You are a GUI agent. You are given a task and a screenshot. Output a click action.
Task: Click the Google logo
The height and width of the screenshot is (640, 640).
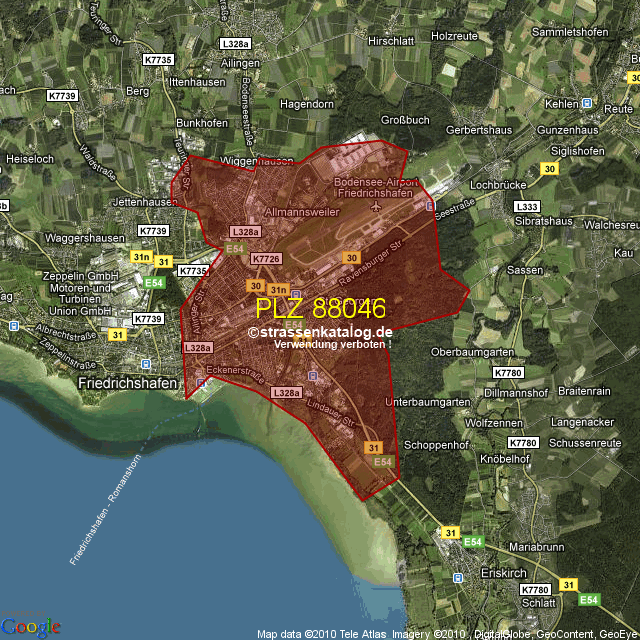coord(30,626)
